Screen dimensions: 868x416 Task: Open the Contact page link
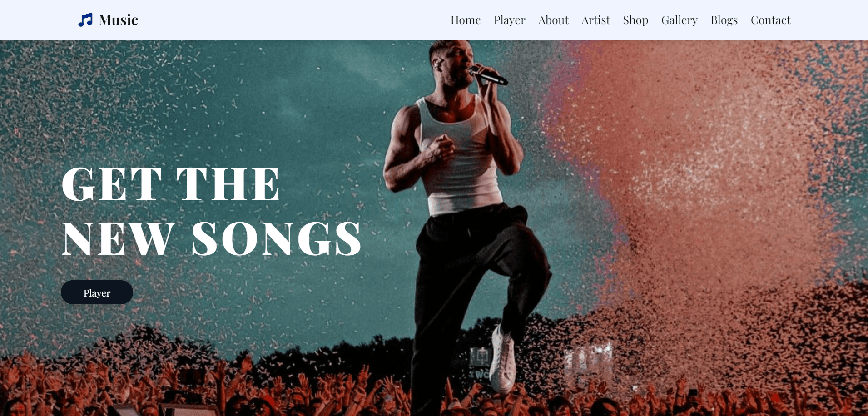(x=770, y=20)
